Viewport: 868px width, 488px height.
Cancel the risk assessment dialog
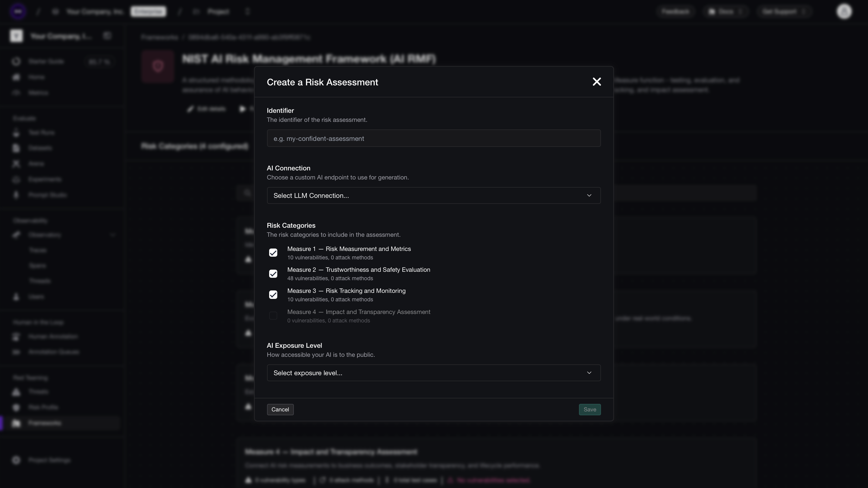[280, 409]
